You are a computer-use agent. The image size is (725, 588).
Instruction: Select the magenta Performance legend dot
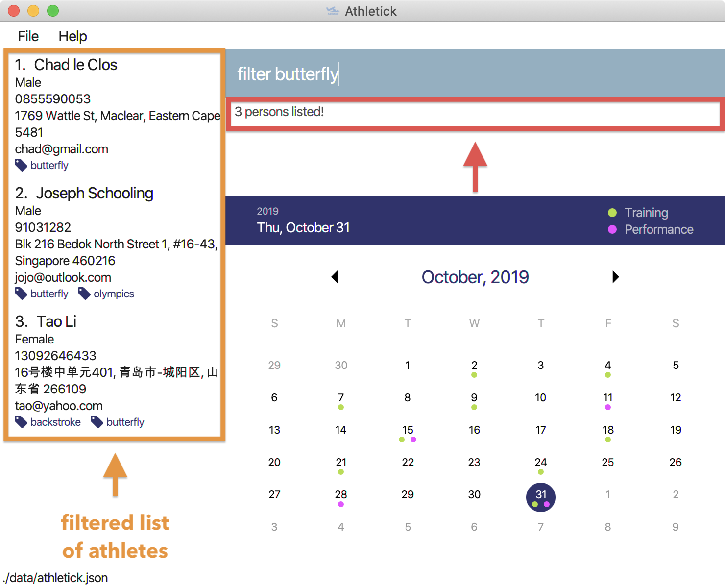pyautogui.click(x=612, y=229)
